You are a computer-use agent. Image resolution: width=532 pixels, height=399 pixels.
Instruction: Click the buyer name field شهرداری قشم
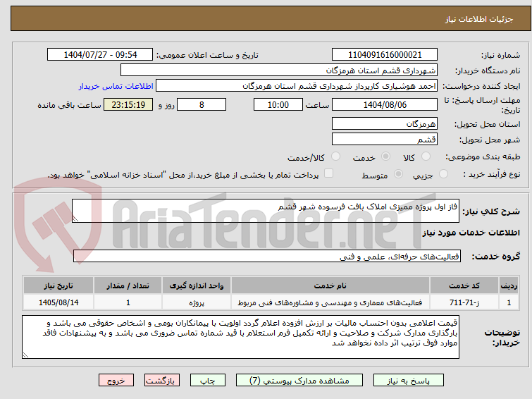click(279, 70)
